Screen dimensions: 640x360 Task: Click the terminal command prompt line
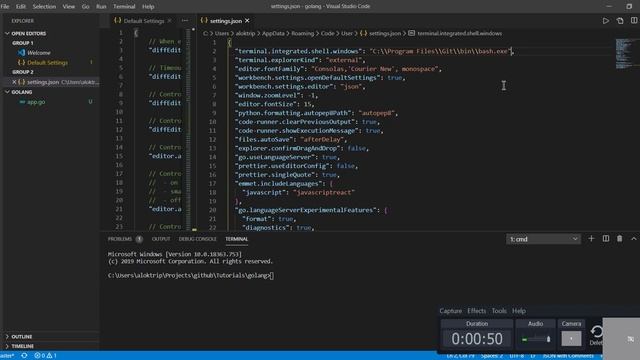[x=191, y=276]
